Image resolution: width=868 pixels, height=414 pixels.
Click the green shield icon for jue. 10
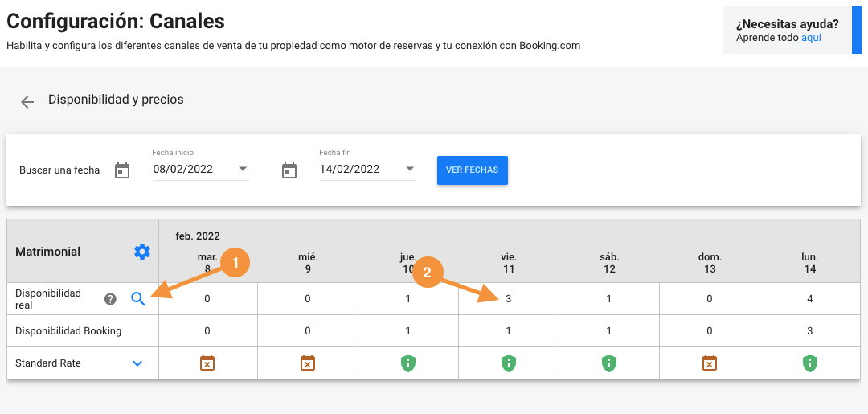[408, 363]
